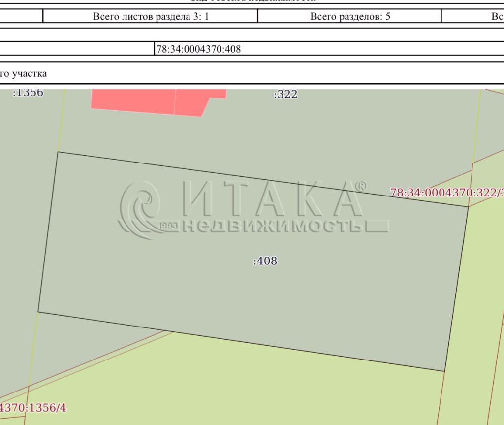504x425 pixels.
Task: Select the cadastral number "78:34:0004370:408" cell
Action: point(329,49)
